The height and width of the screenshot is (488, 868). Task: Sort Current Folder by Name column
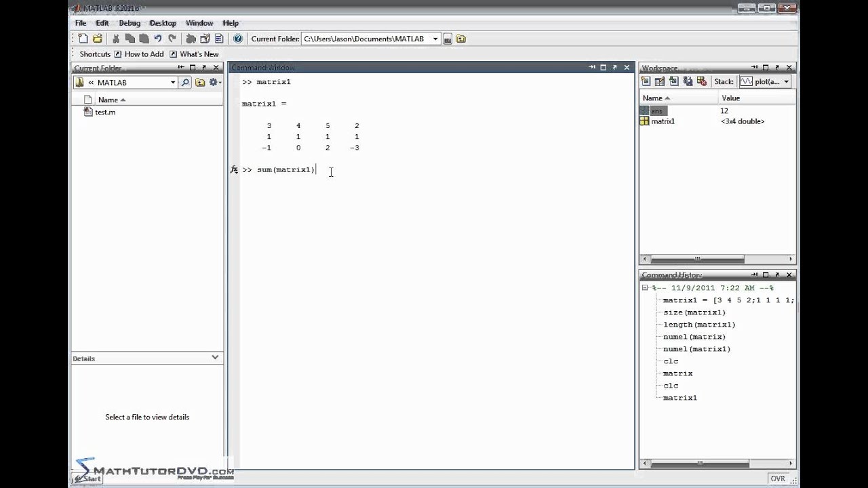tap(112, 100)
